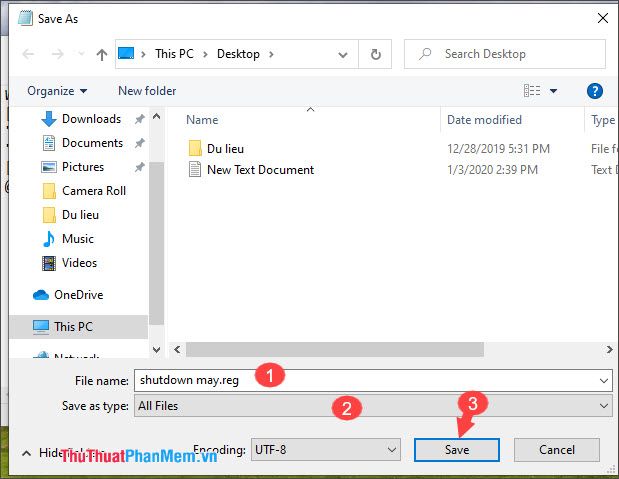This screenshot has width=619, height=479.
Task: Open the recent locations dropdown arrow
Action: point(81,54)
